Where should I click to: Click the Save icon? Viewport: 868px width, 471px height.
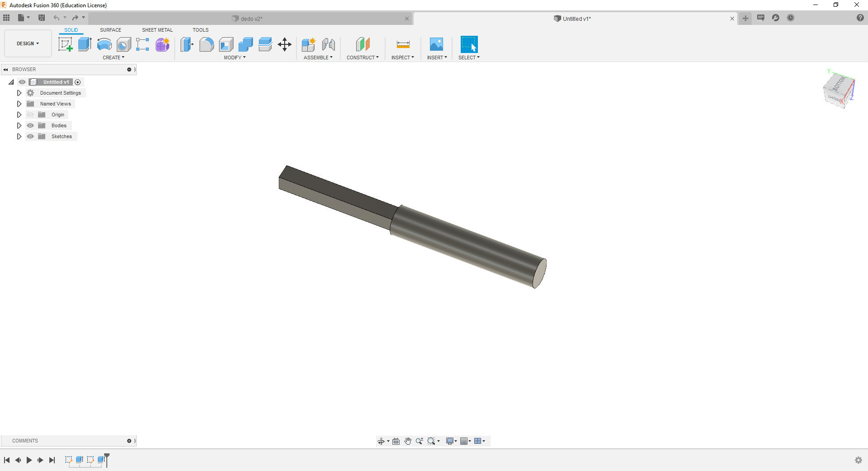tap(42, 18)
